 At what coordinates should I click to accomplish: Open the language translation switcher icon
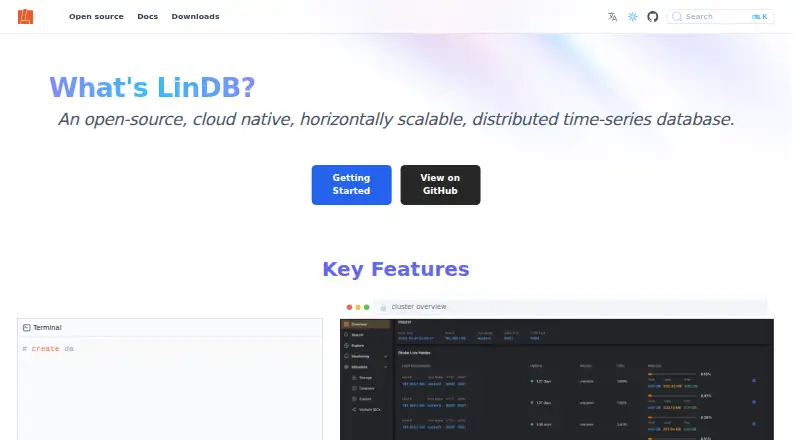coord(612,17)
